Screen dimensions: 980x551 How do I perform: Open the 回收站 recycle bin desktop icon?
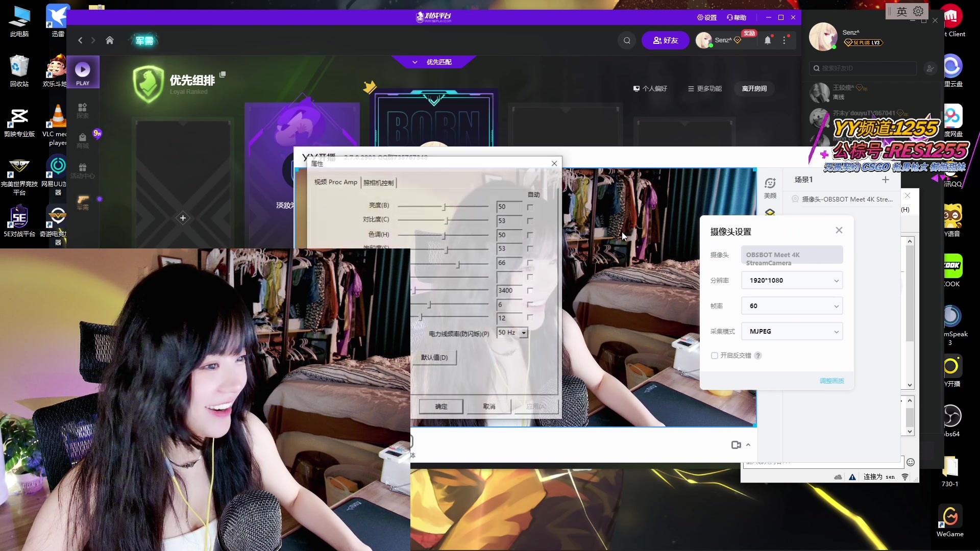(19, 71)
